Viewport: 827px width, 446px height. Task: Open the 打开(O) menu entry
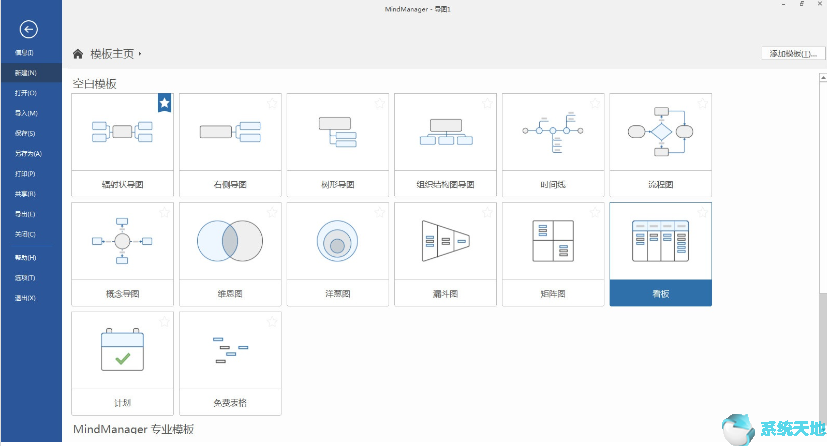pos(25,93)
